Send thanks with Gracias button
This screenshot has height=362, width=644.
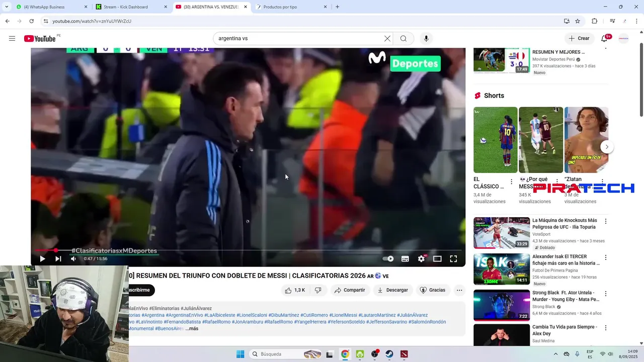point(433,290)
